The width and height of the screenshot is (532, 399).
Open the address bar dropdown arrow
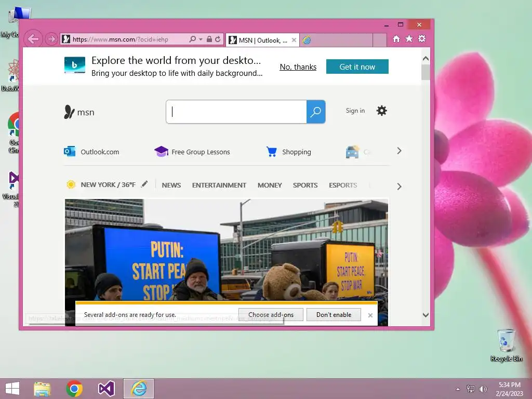[201, 39]
